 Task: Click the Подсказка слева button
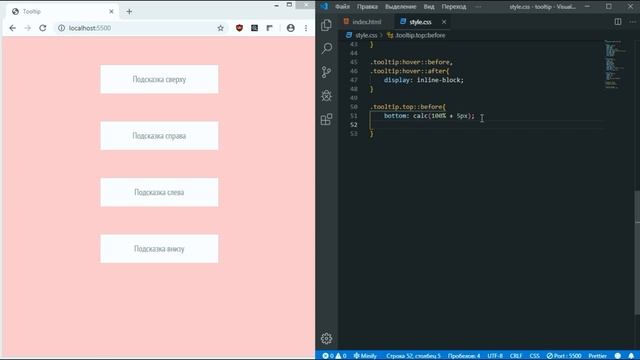pos(159,192)
